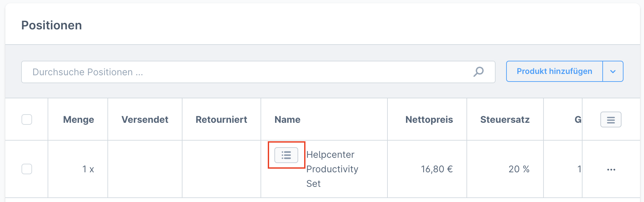Choose the Steuersatz column header
644x202 pixels.
[x=505, y=119]
